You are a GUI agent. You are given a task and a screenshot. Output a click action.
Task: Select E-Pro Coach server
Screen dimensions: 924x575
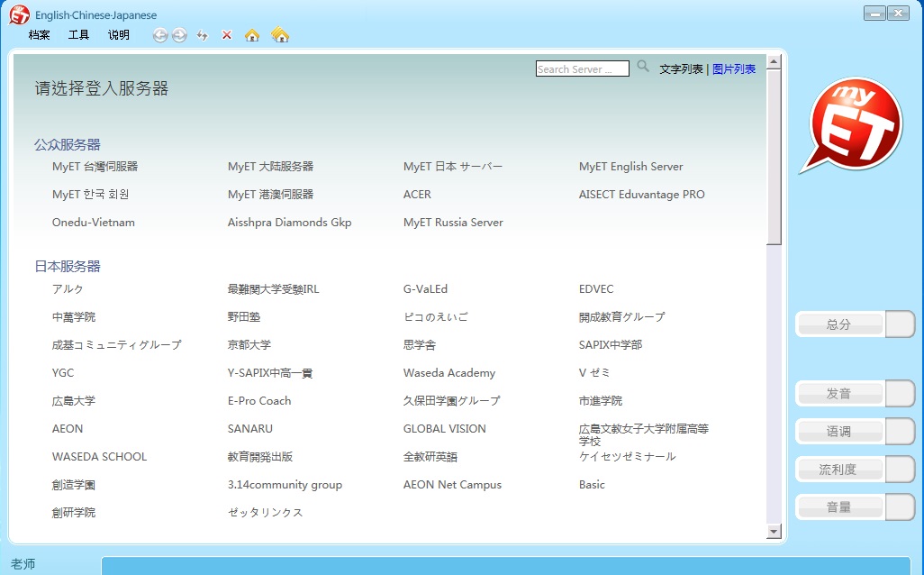pyautogui.click(x=259, y=400)
